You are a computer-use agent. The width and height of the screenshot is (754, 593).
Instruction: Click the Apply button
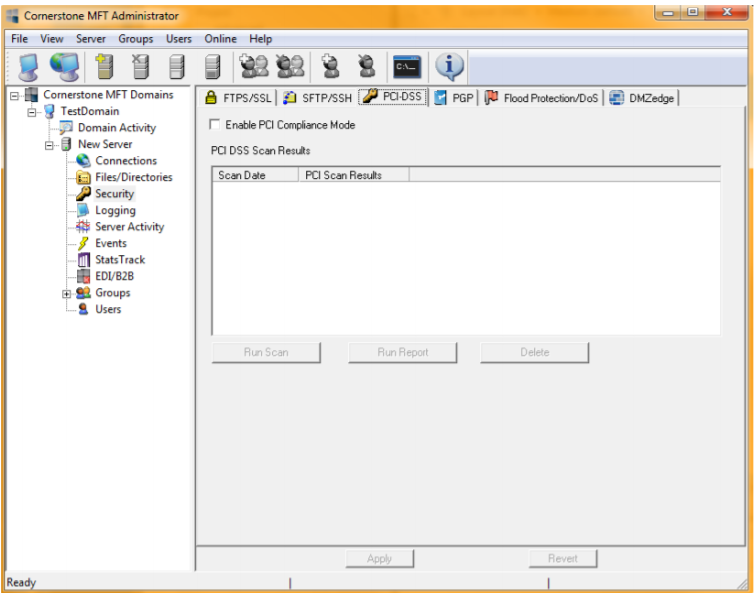[x=379, y=559]
